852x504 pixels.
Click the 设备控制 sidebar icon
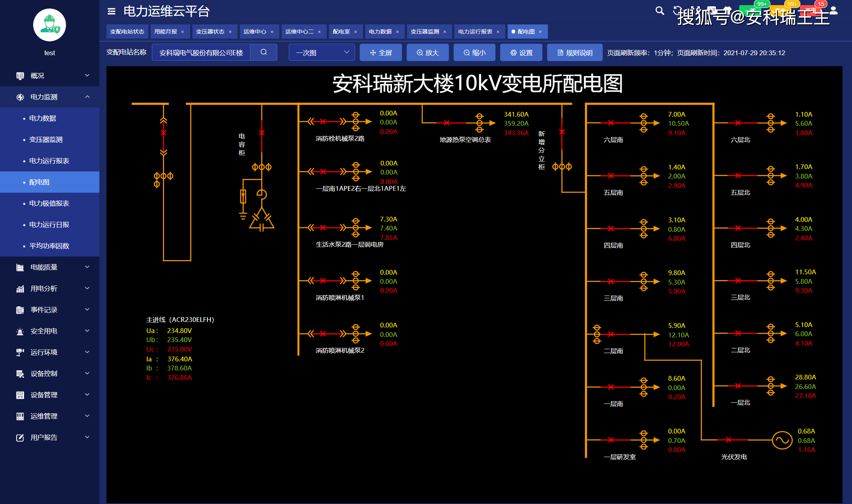click(20, 374)
